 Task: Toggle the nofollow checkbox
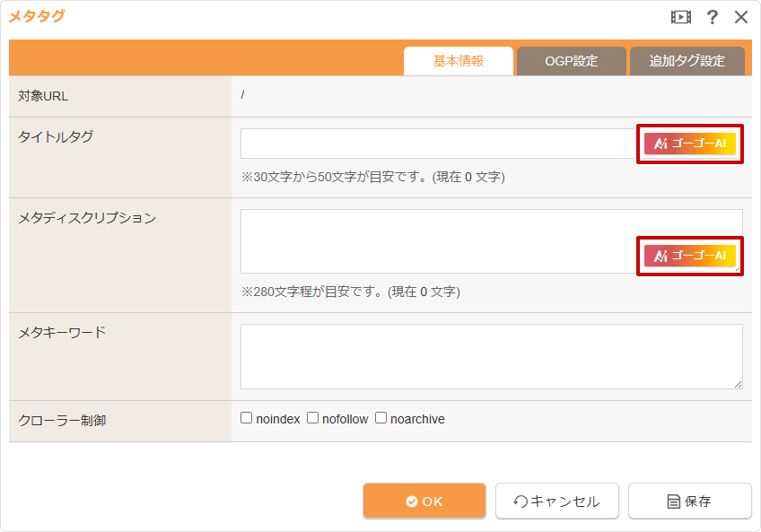click(313, 418)
